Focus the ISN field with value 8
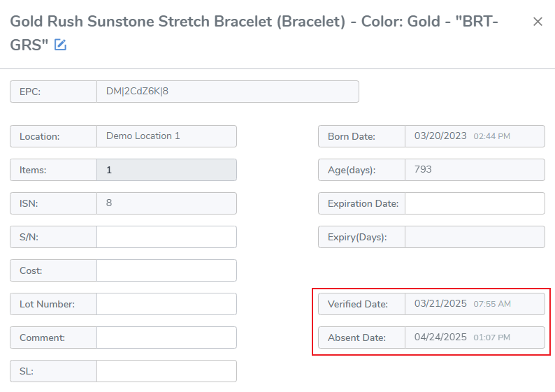Image resolution: width=555 pixels, height=392 pixels. (166, 203)
